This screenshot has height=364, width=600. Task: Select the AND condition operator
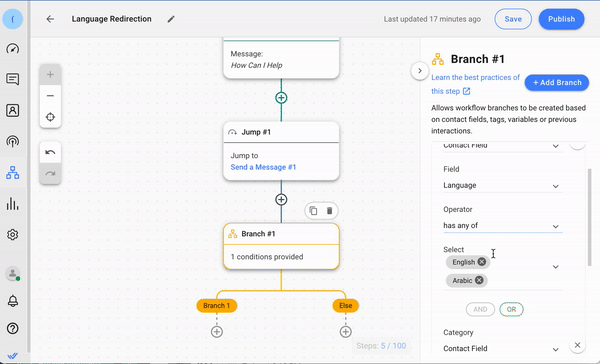(480, 309)
